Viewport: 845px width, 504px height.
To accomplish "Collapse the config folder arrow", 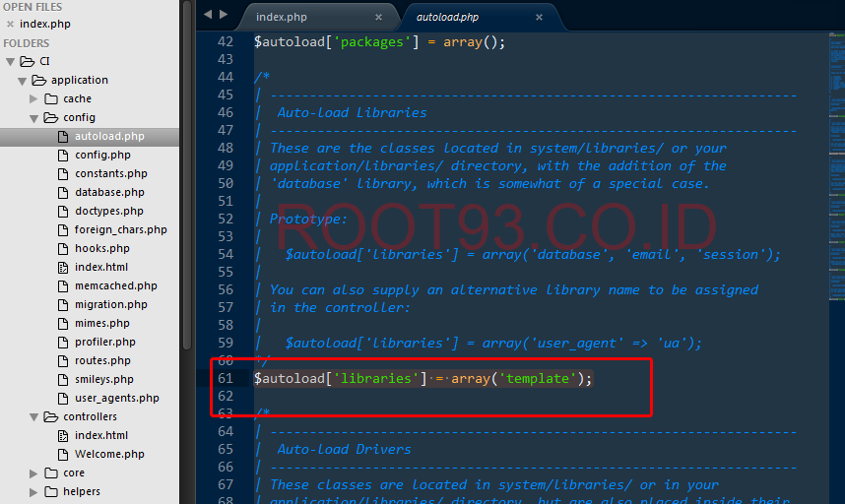I will pyautogui.click(x=33, y=118).
